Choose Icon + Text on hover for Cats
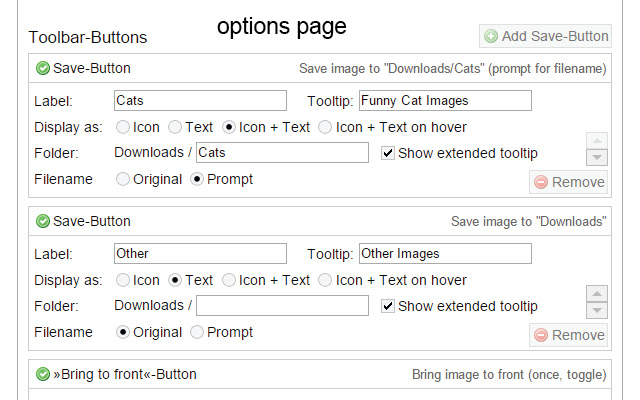This screenshot has width=640, height=400. pyautogui.click(x=325, y=127)
